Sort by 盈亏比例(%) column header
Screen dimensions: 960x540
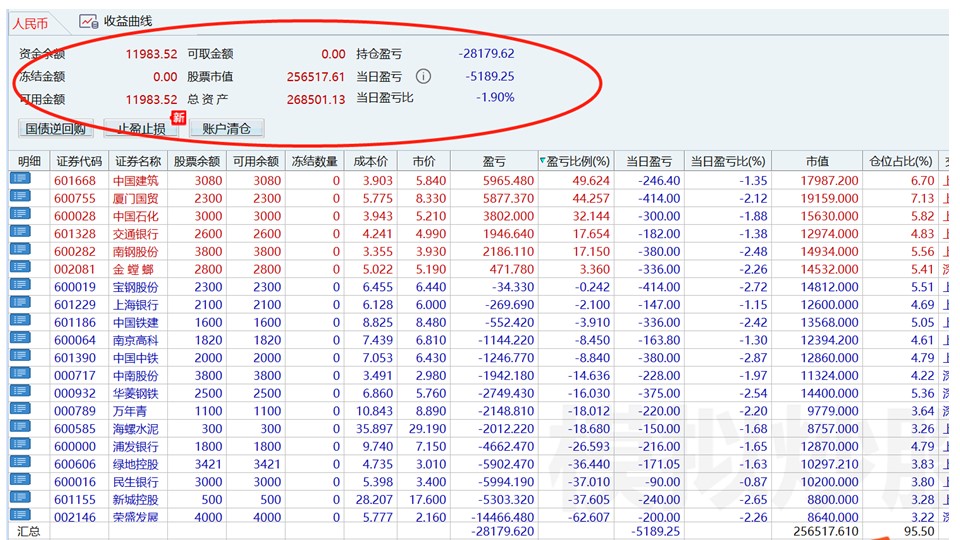tap(577, 162)
